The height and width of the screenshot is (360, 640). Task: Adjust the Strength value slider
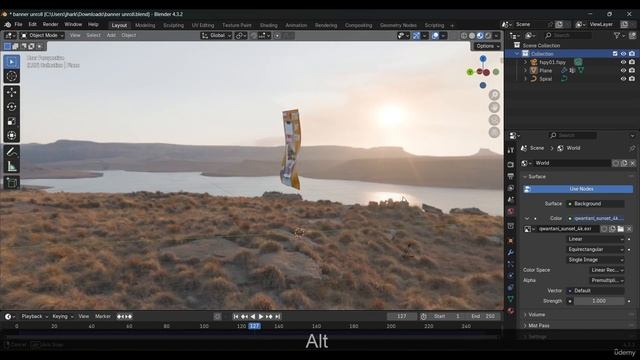tap(599, 301)
